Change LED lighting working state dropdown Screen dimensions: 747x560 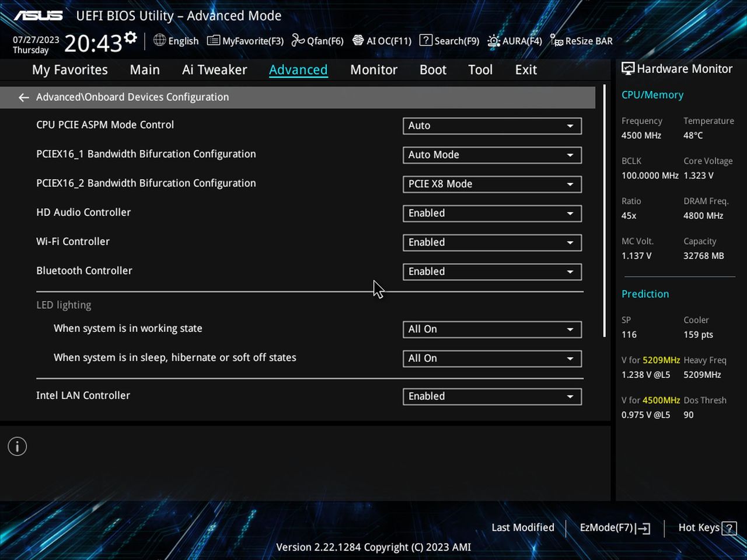point(492,330)
